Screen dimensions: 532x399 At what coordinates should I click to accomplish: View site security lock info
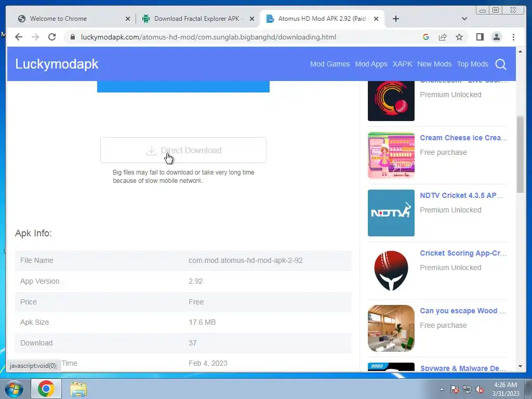73,37
